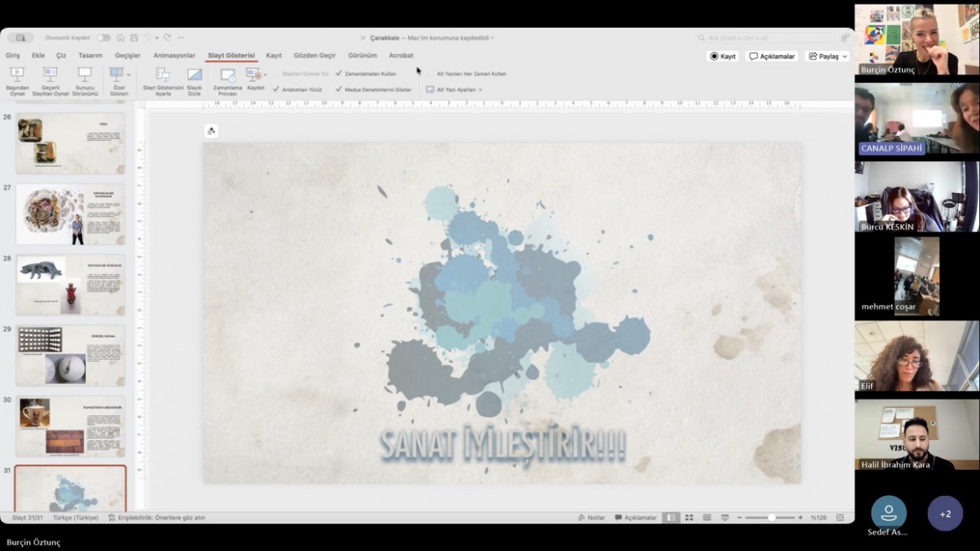Viewport: 980px width, 551px height.
Task: Launch Zamanlama Provası rehearsal
Action: click(228, 76)
